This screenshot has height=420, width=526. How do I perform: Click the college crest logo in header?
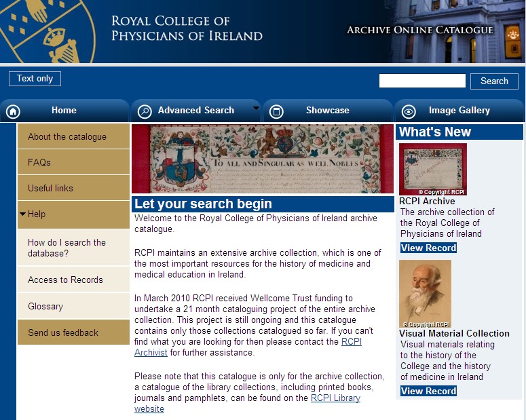click(47, 31)
